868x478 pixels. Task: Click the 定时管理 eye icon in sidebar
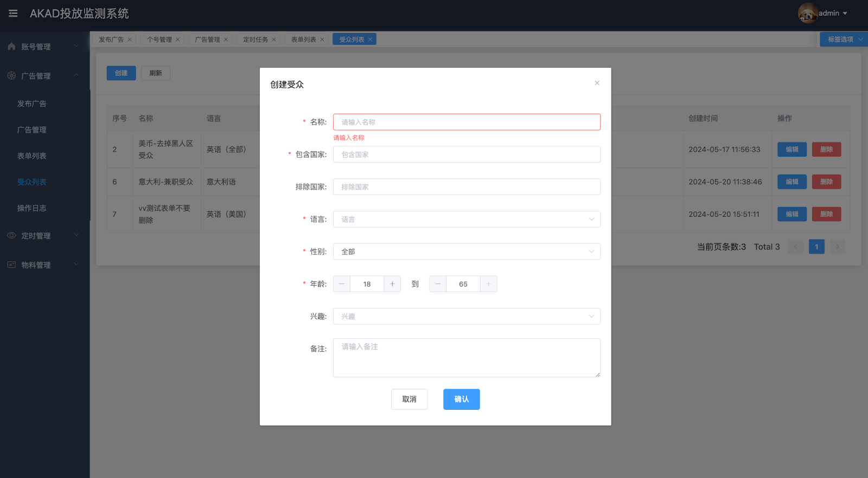click(x=11, y=236)
